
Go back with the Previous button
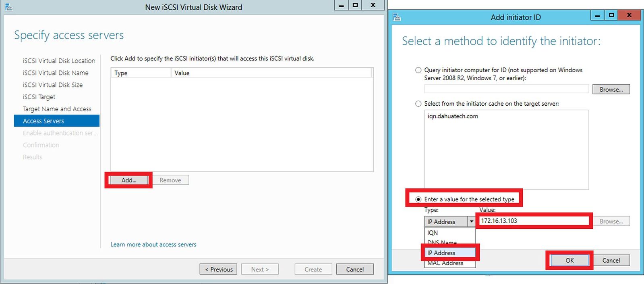(218, 269)
